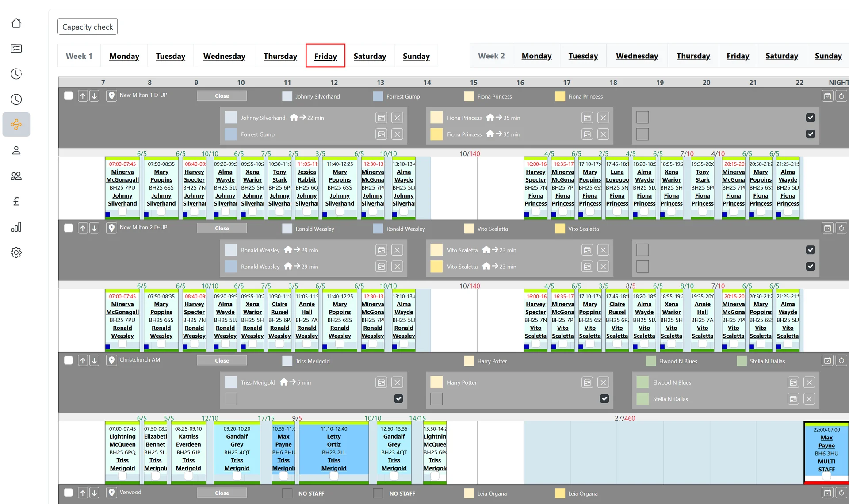The image size is (849, 504).
Task: Tick the Verwood run checkbox
Action: coord(69,493)
